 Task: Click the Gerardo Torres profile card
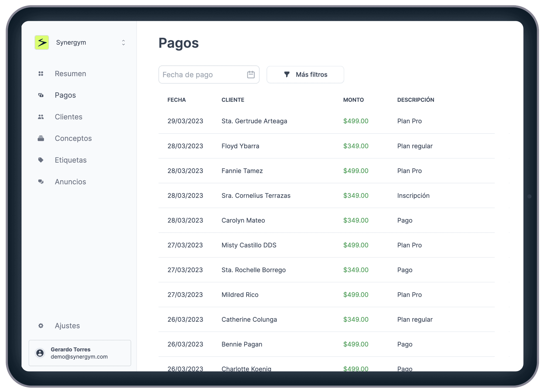(80, 353)
